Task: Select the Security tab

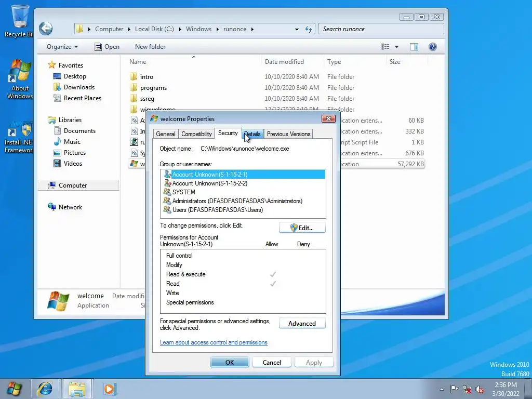Action: pyautogui.click(x=228, y=133)
